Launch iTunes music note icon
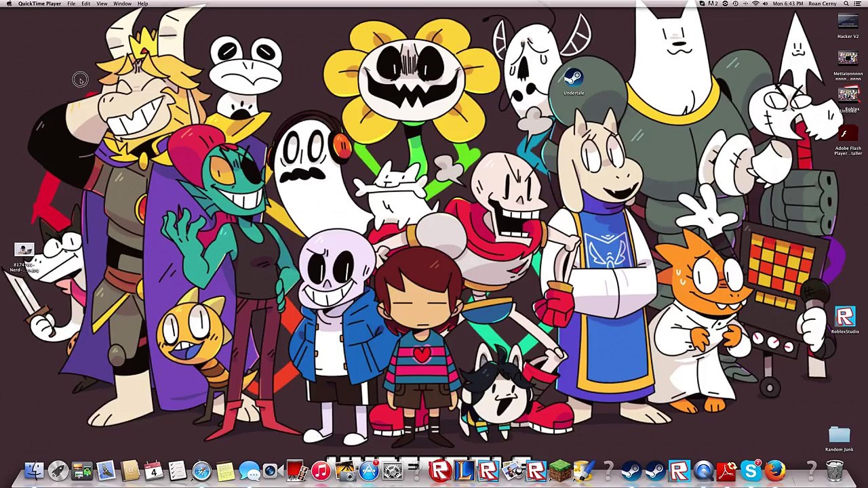Image resolution: width=868 pixels, height=488 pixels. [321, 471]
